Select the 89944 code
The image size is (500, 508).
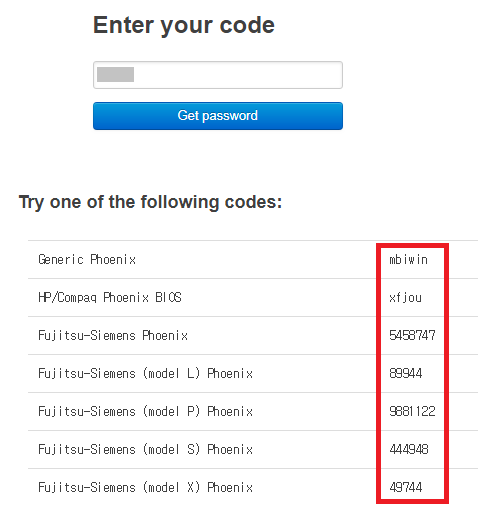coord(406,373)
